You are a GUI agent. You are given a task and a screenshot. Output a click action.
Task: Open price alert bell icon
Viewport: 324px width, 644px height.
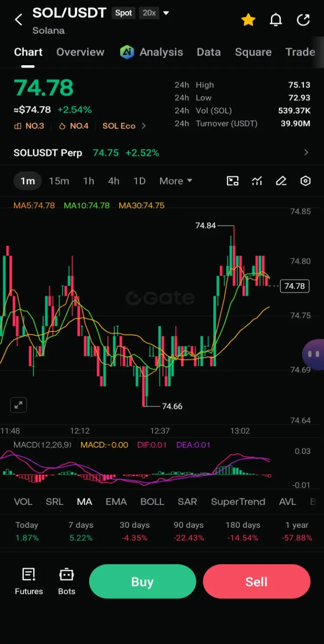(x=276, y=20)
